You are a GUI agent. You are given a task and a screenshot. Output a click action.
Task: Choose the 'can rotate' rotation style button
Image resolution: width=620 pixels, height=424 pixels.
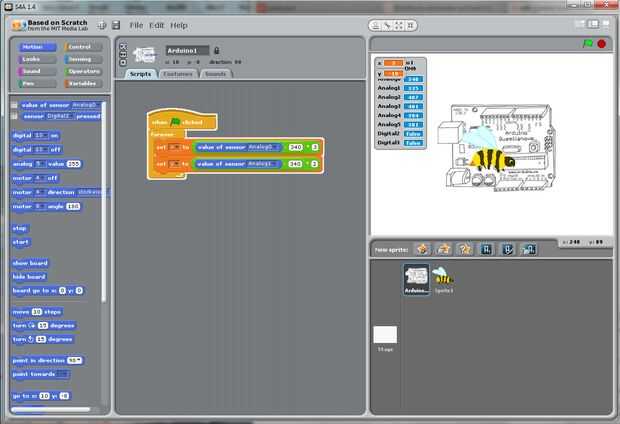click(x=123, y=46)
